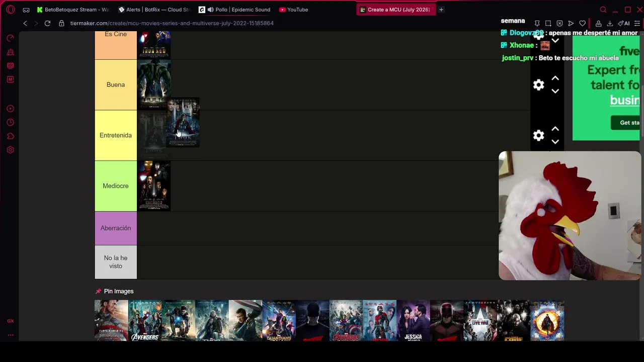Open the sidebar three-dots menu

[11, 335]
